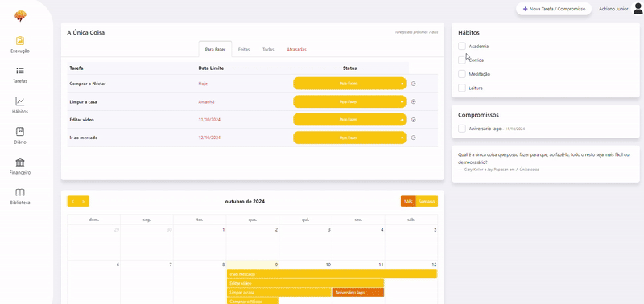
Task: Open the Financeiro bank icon
Action: 20,162
